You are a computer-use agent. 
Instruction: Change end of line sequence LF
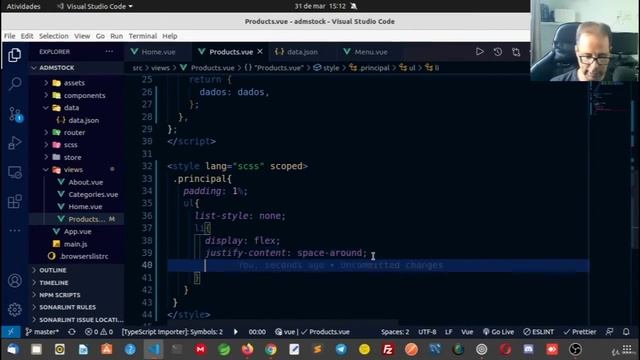point(448,332)
